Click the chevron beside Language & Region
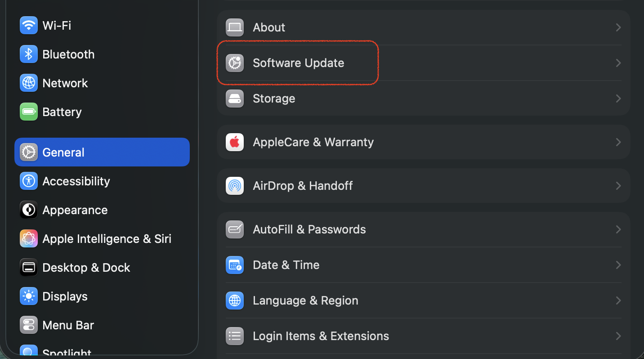The height and width of the screenshot is (359, 644). point(618,301)
